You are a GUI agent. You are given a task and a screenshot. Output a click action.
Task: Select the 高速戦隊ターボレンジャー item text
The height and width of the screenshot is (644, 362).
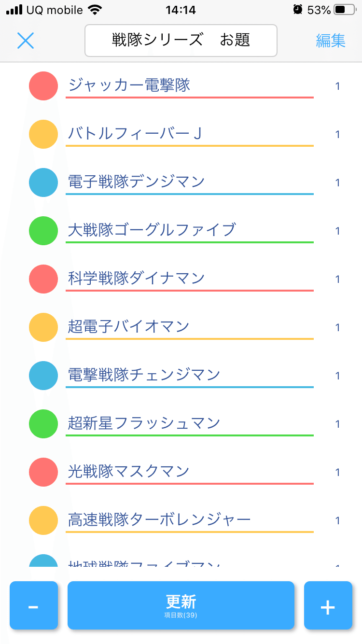point(159,519)
